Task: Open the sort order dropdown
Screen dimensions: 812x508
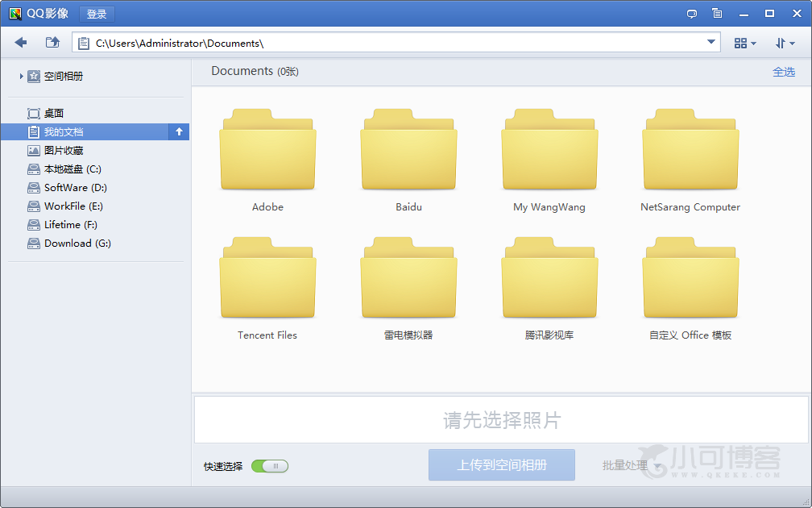Action: coord(785,43)
